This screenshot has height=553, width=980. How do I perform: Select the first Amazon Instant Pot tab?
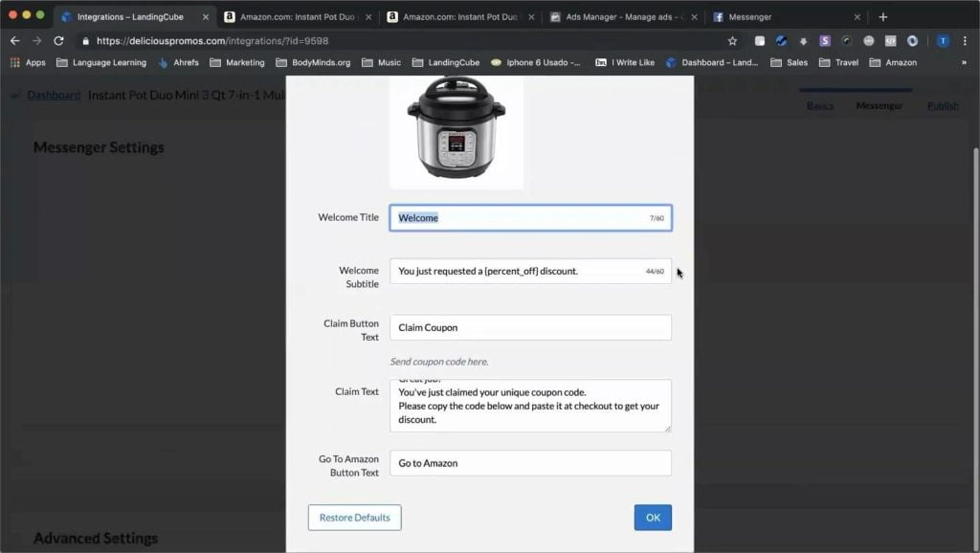pyautogui.click(x=298, y=17)
